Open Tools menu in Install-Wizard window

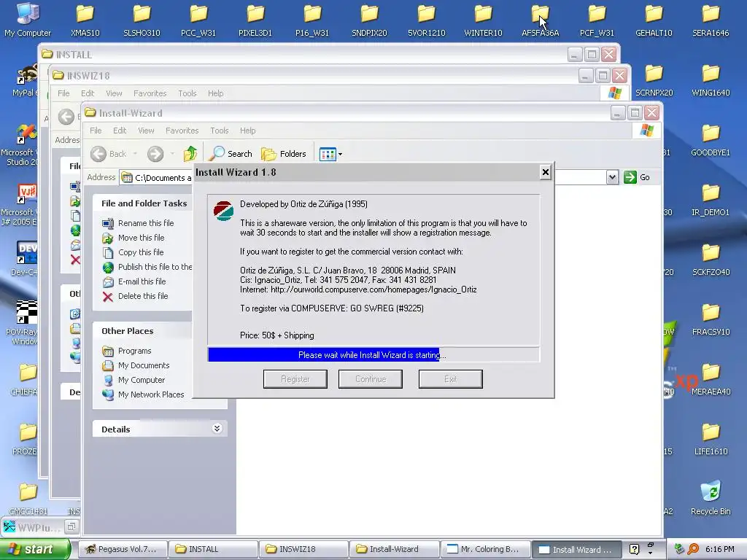(x=219, y=131)
